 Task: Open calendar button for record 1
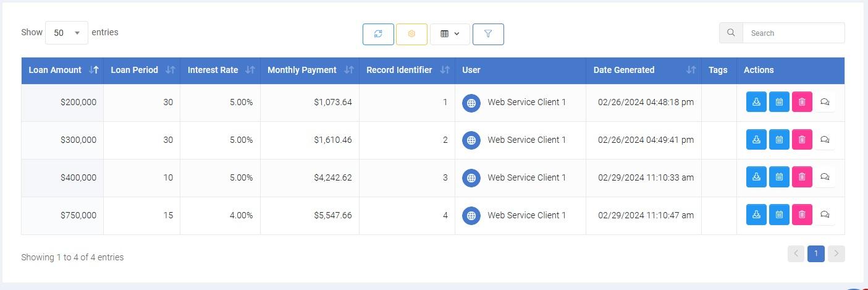point(779,102)
